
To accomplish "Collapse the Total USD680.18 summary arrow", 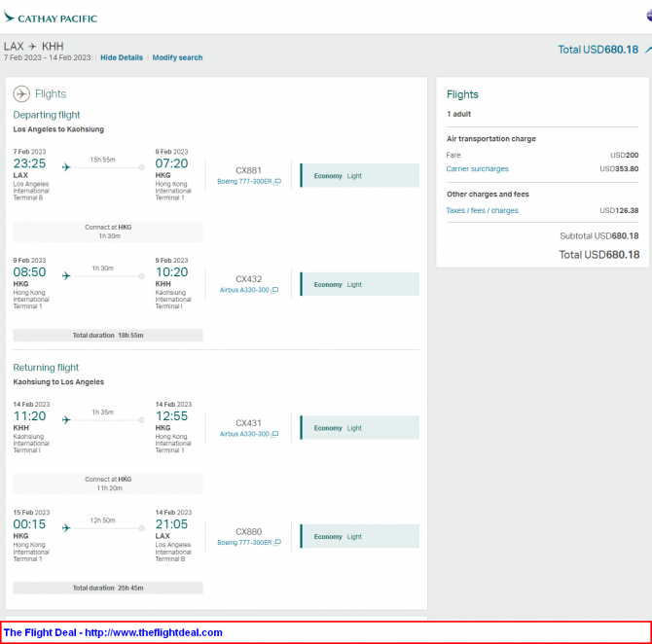I will point(648,50).
